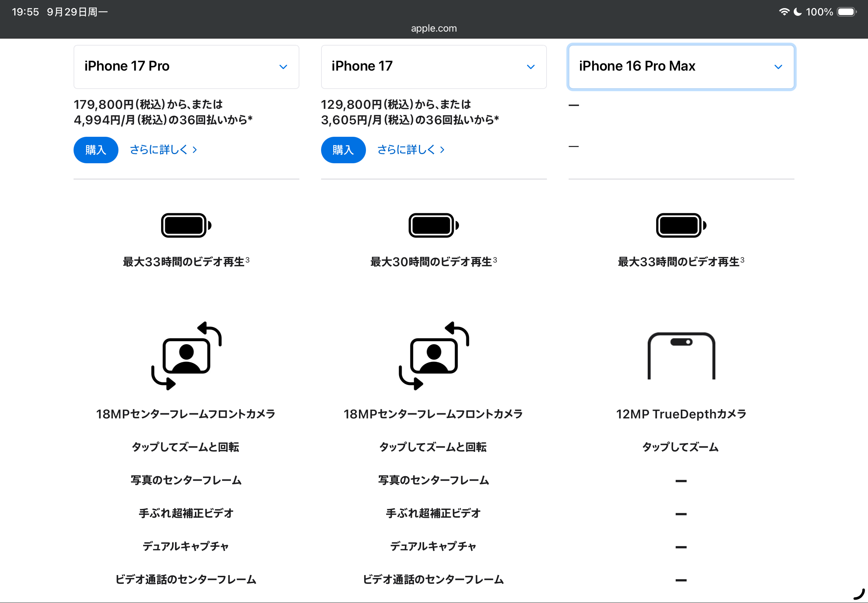Open the iPhone 16 Pro Max model dropdown

(x=681, y=67)
